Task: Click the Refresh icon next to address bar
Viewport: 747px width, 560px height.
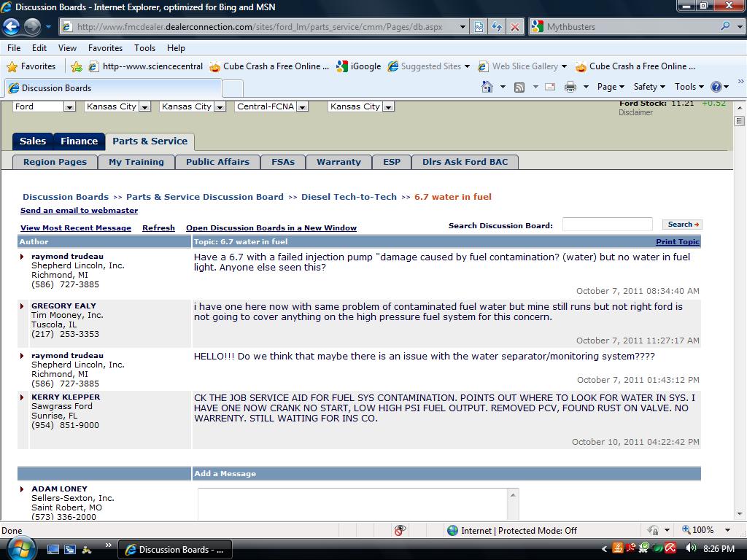Action: (497, 27)
